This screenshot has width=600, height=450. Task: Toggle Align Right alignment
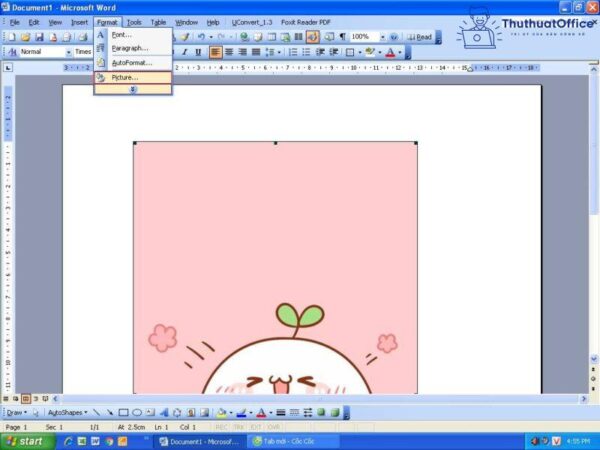tap(242, 52)
